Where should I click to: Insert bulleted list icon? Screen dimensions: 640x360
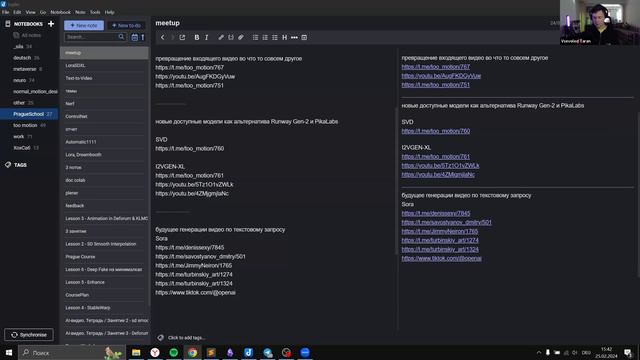(255, 37)
